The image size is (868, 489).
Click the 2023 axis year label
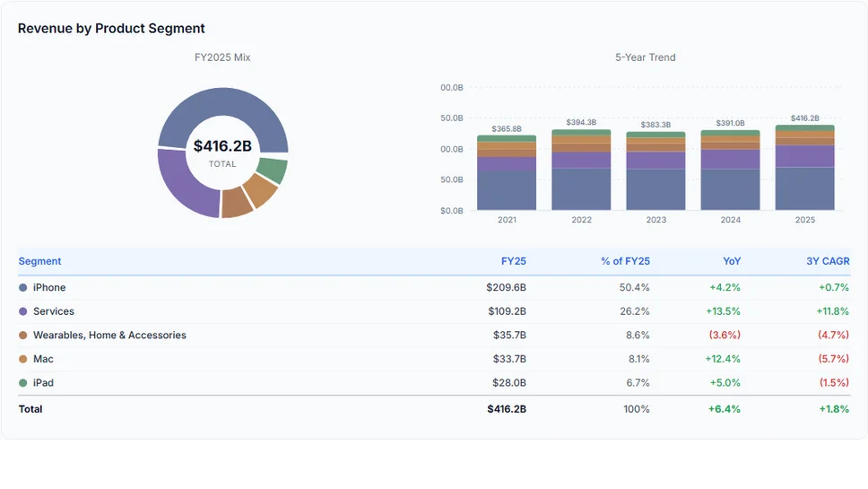(x=656, y=220)
